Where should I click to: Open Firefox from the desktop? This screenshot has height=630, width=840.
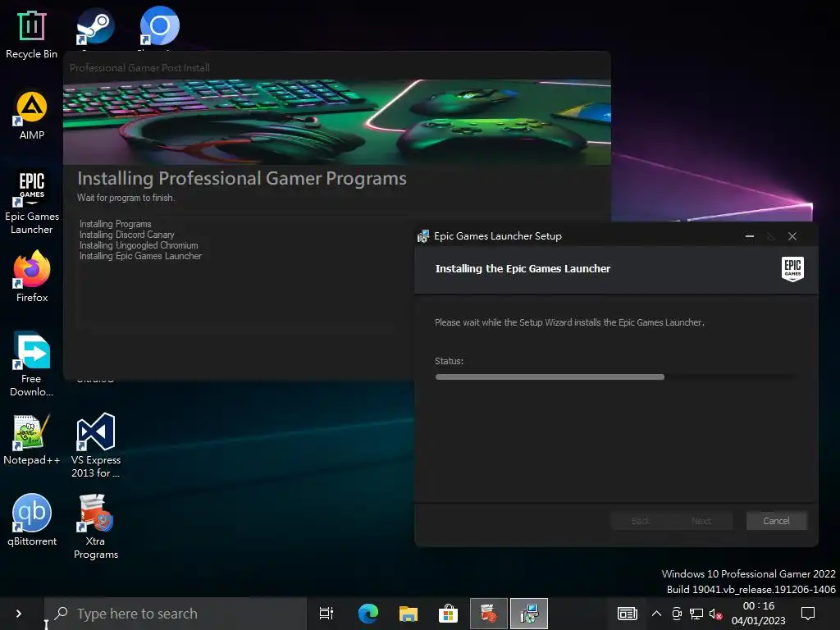(32, 277)
